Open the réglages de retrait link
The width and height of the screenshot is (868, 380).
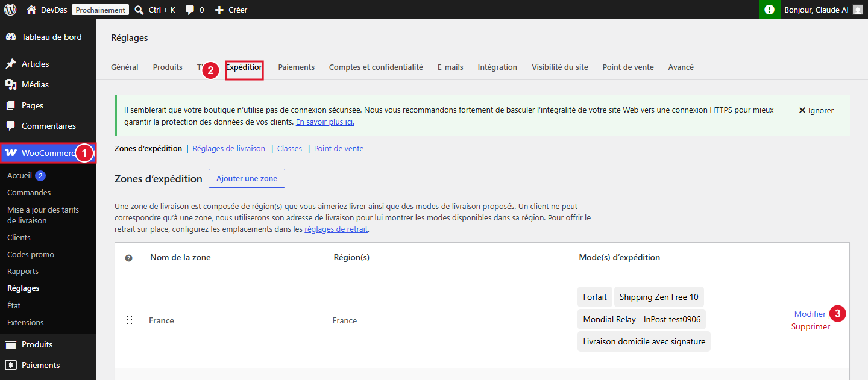pyautogui.click(x=336, y=229)
